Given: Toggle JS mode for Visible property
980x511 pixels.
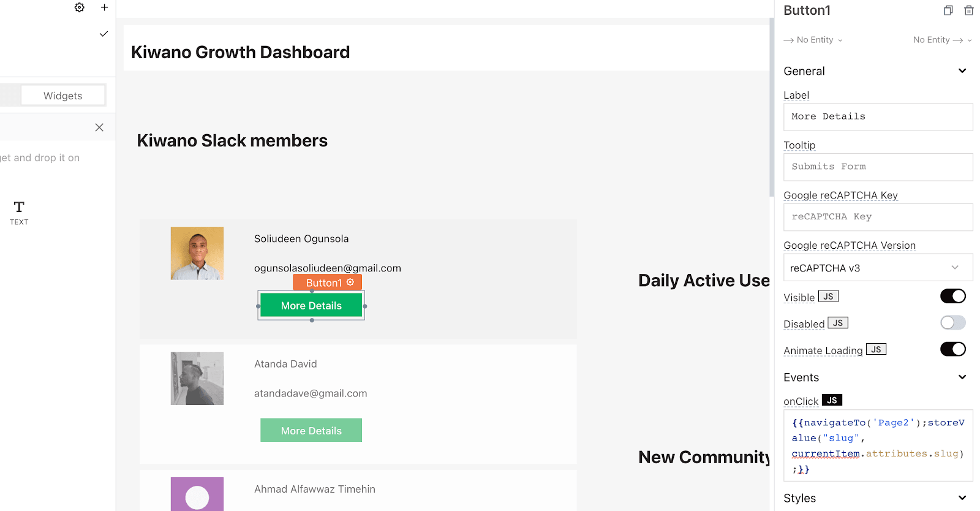Looking at the screenshot, I should click(x=828, y=297).
